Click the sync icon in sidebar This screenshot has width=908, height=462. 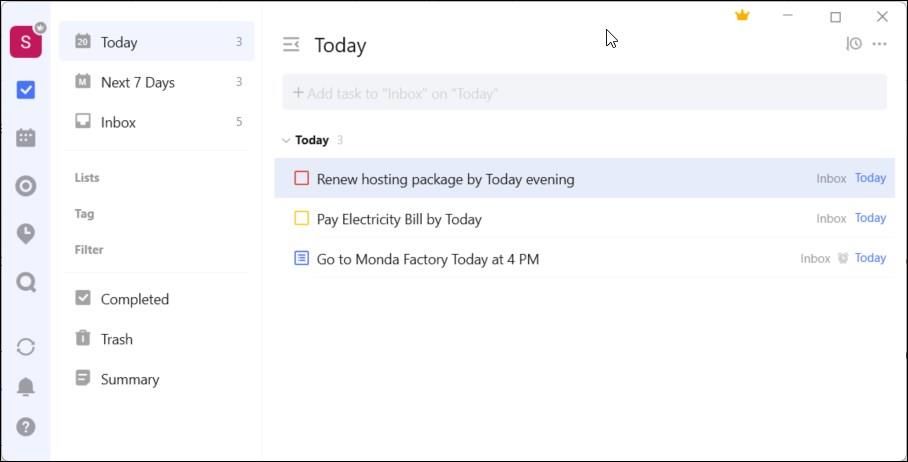pyautogui.click(x=26, y=347)
